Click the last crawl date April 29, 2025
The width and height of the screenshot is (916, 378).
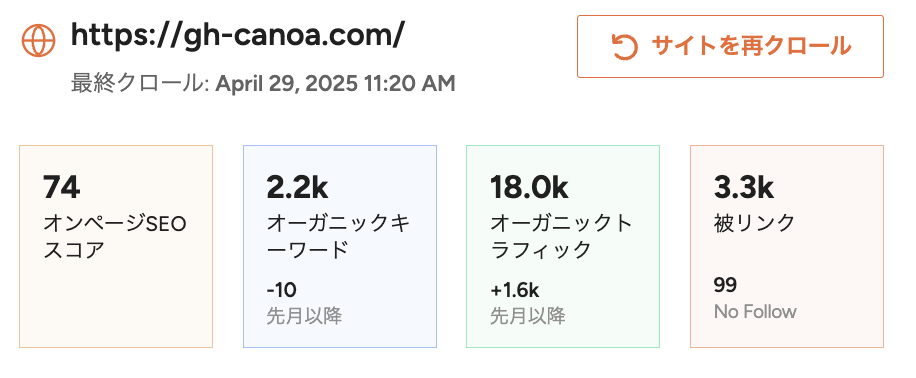point(287,83)
